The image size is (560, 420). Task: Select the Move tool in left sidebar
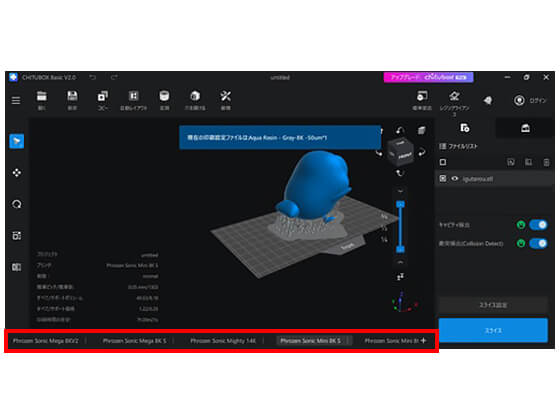point(16,173)
